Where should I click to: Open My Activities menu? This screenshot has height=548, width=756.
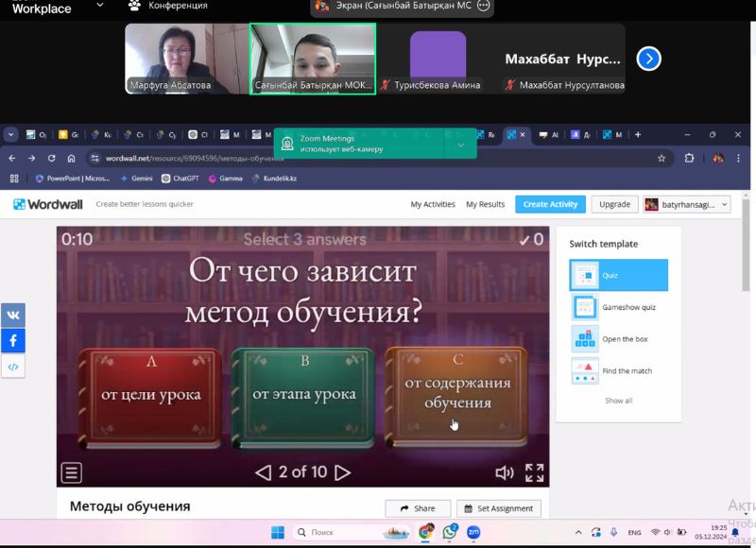(433, 204)
